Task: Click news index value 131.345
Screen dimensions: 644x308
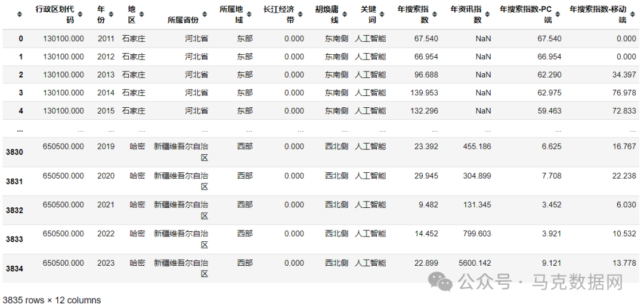Action: click(477, 205)
